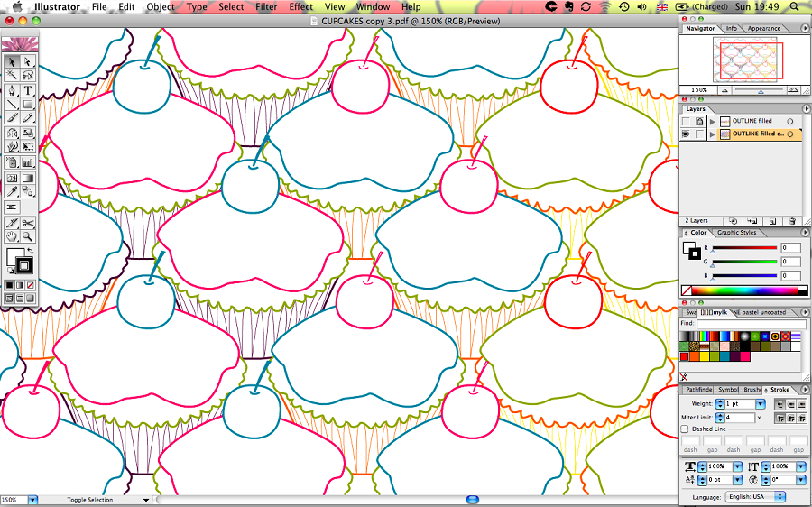The image size is (812, 507).
Task: Toggle the lock on first OUTLINE filled layer
Action: pyautogui.click(x=698, y=121)
